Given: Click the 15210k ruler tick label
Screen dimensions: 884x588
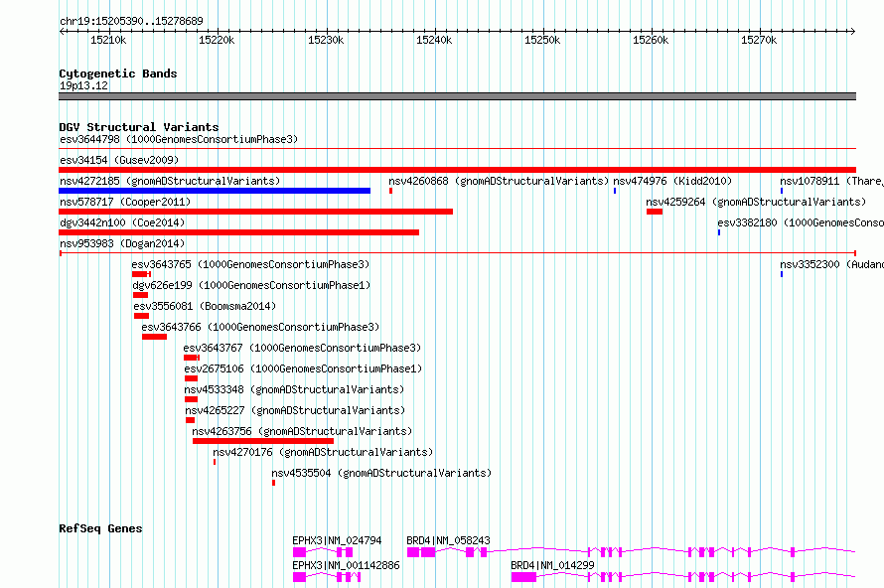Looking at the screenshot, I should [108, 40].
